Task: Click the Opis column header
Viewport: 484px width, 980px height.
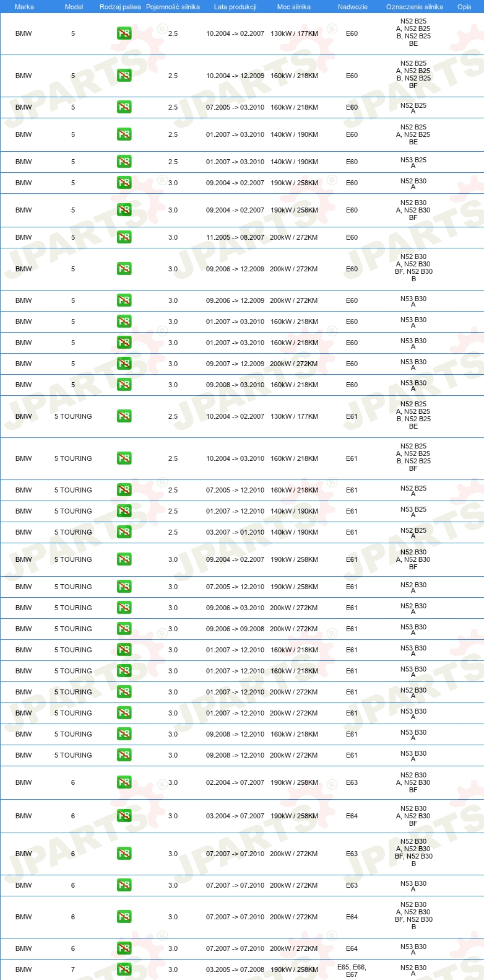Action: (464, 7)
